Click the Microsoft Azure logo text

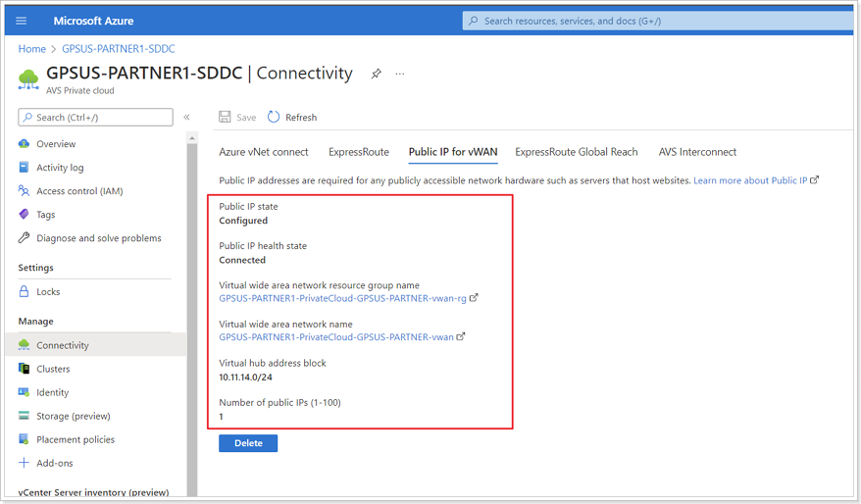point(93,21)
